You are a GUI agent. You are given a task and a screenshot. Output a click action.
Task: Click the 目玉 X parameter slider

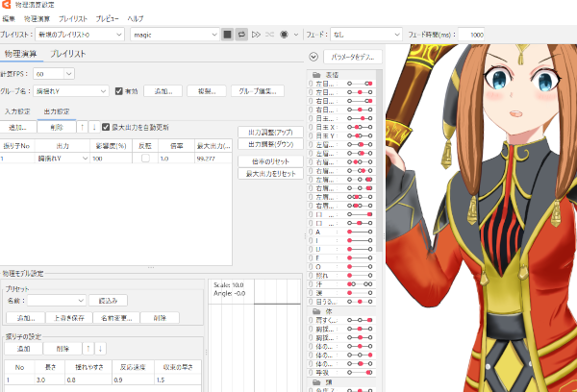(360, 127)
